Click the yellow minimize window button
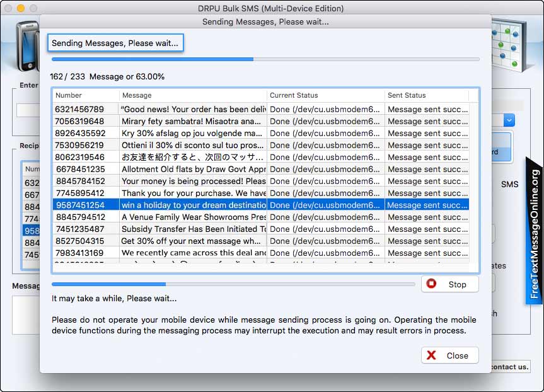Screen dimensions: 544x392 tap(21, 8)
